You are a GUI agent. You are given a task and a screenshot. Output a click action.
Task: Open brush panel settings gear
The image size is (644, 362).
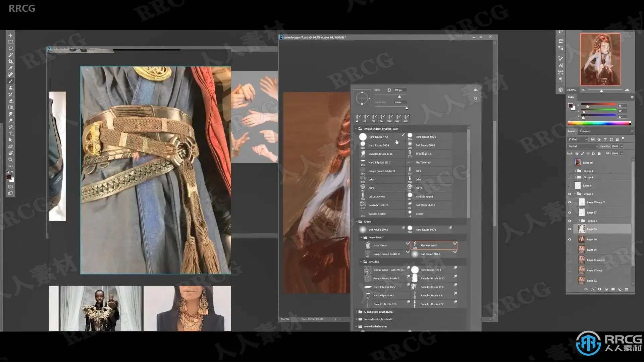pyautogui.click(x=475, y=90)
